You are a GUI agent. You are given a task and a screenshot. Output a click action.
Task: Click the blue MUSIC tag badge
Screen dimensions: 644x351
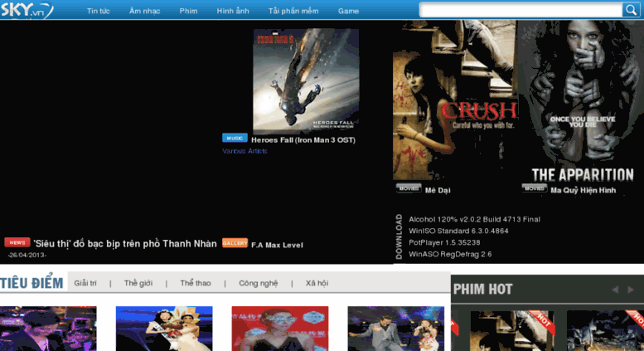point(235,138)
